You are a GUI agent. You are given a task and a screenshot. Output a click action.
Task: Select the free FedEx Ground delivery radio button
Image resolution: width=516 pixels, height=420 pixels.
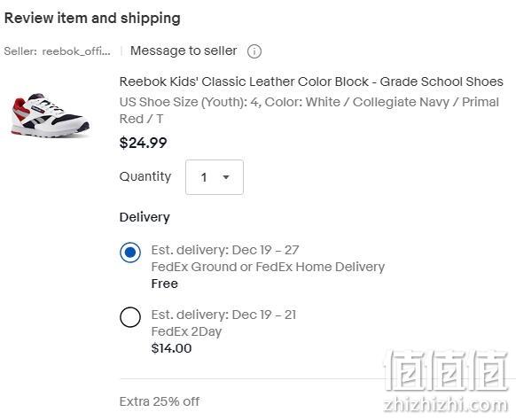pos(130,253)
